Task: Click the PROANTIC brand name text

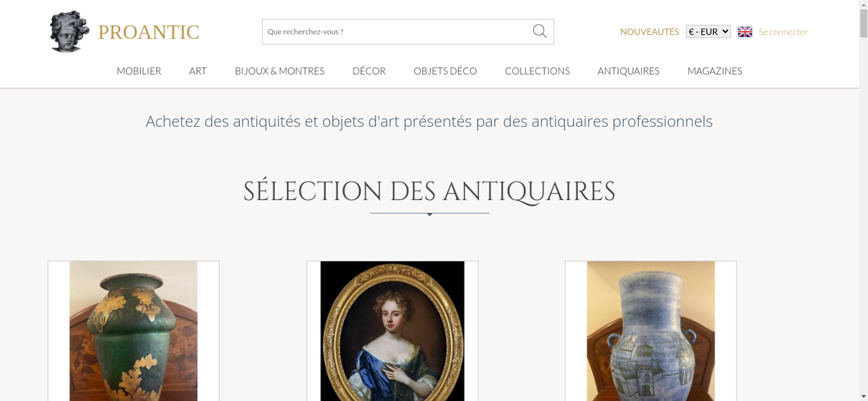Action: [148, 32]
